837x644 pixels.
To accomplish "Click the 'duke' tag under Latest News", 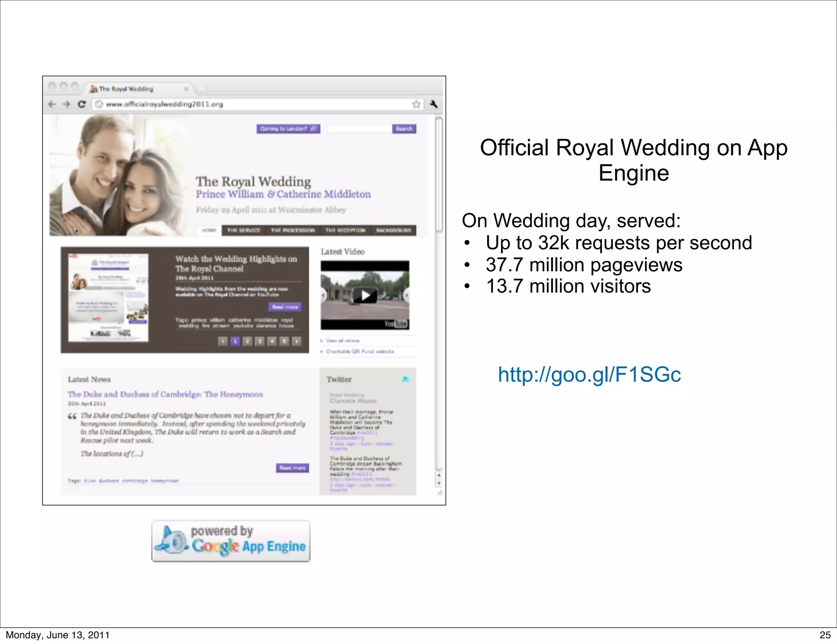I will (90, 481).
